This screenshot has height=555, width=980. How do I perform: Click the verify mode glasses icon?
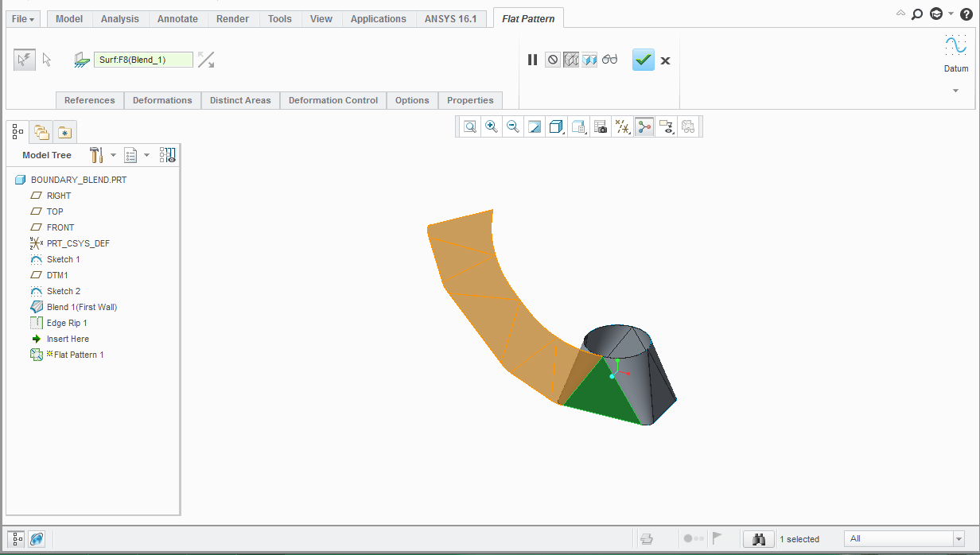coord(609,60)
